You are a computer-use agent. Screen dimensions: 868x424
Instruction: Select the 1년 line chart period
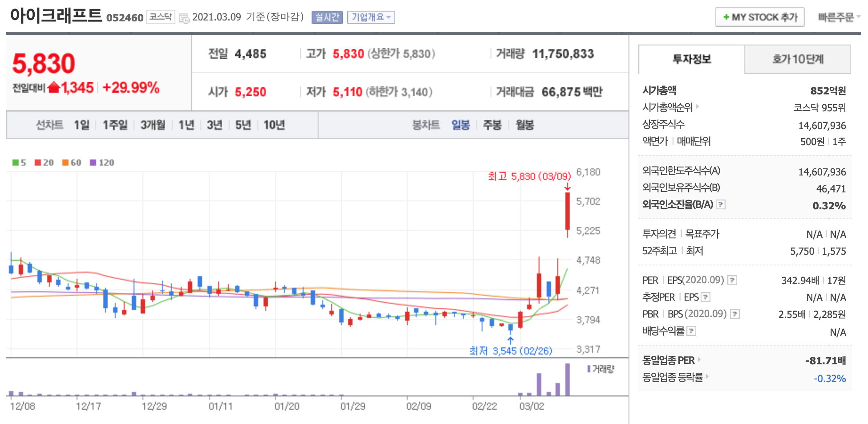(x=186, y=125)
